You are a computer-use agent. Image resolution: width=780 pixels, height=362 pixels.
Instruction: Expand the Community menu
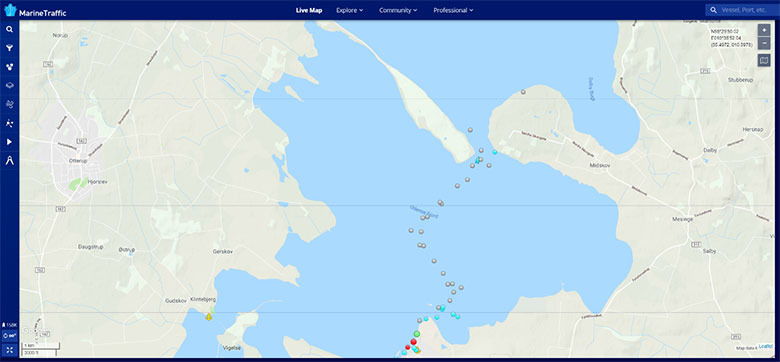pyautogui.click(x=398, y=10)
